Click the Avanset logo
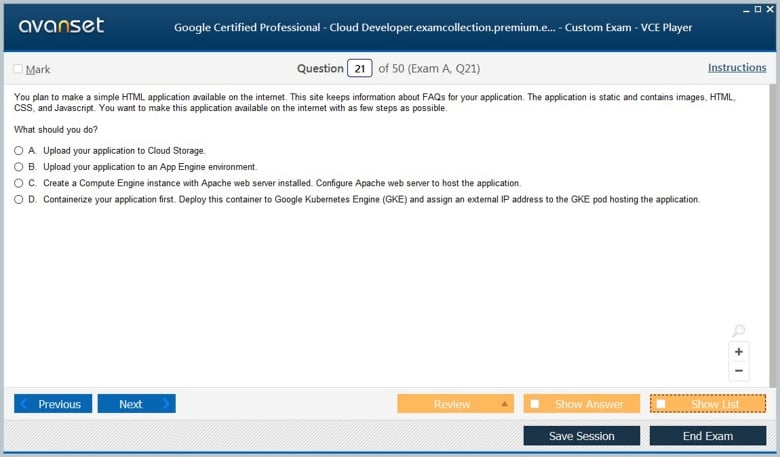This screenshot has width=780, height=457. tap(60, 26)
